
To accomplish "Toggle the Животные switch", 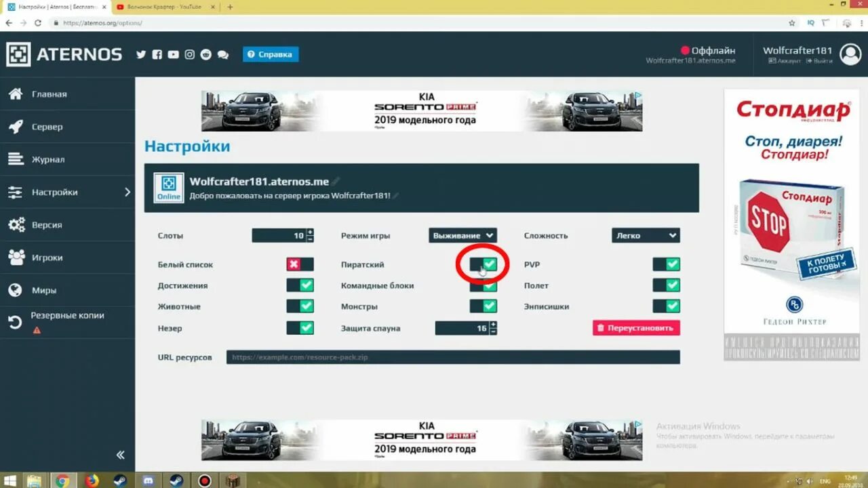I will (300, 306).
